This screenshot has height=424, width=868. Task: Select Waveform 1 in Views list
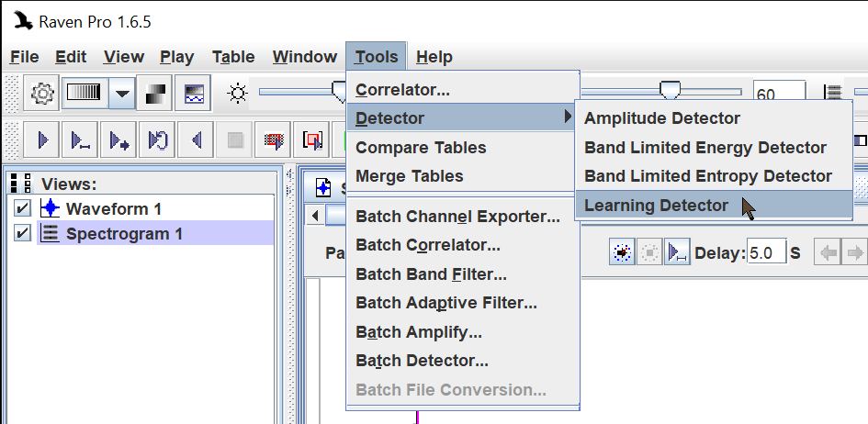pos(114,208)
